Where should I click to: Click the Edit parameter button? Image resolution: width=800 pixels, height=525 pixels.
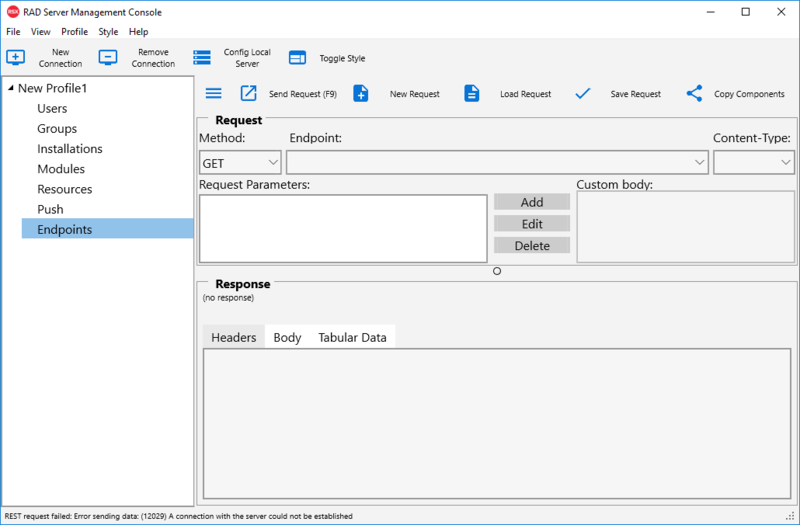point(532,223)
